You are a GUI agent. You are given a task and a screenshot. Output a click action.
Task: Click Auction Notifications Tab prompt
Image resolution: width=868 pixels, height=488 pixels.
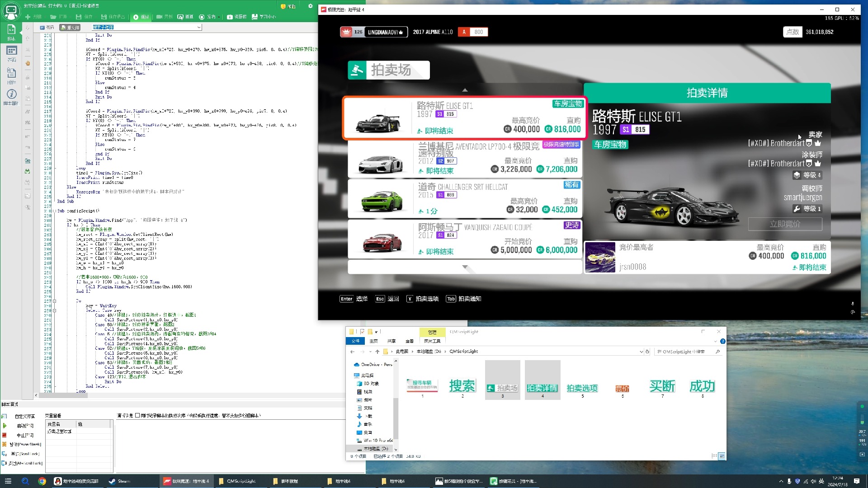463,299
